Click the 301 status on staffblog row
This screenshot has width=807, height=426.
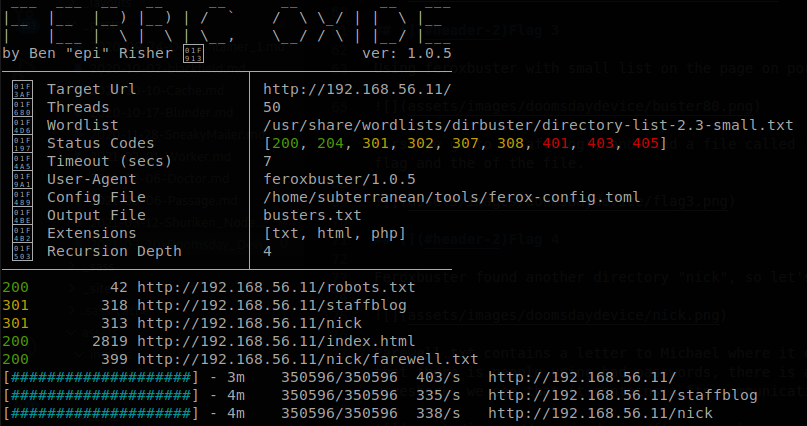tap(15, 306)
